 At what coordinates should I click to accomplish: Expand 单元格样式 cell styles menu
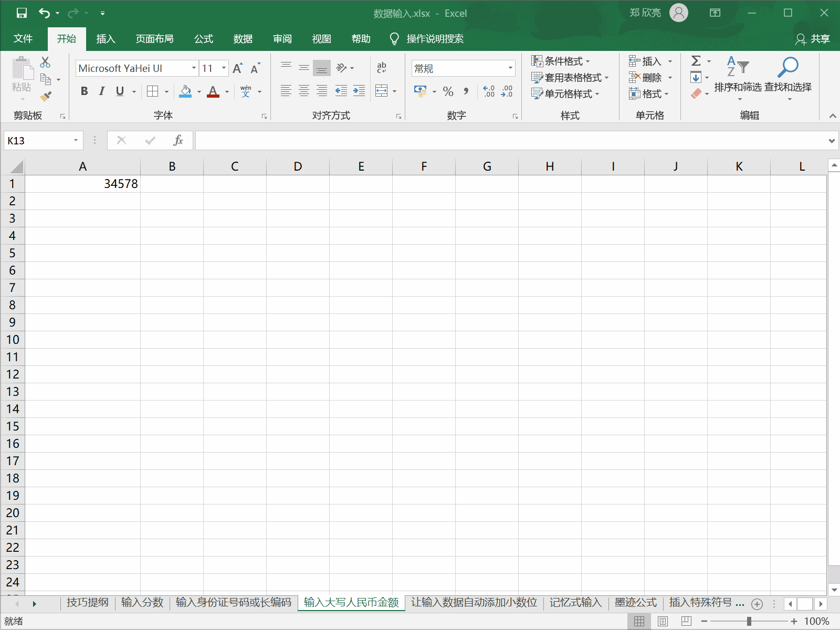click(x=565, y=93)
